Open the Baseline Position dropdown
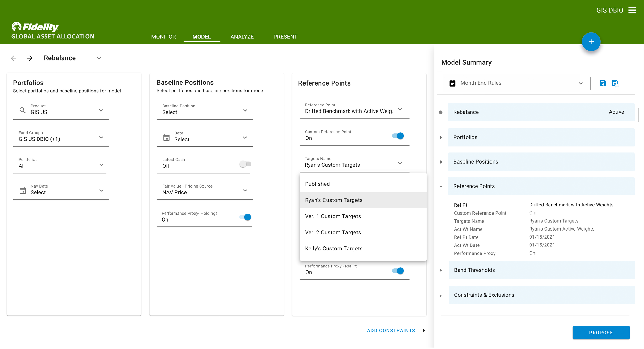 coord(205,111)
